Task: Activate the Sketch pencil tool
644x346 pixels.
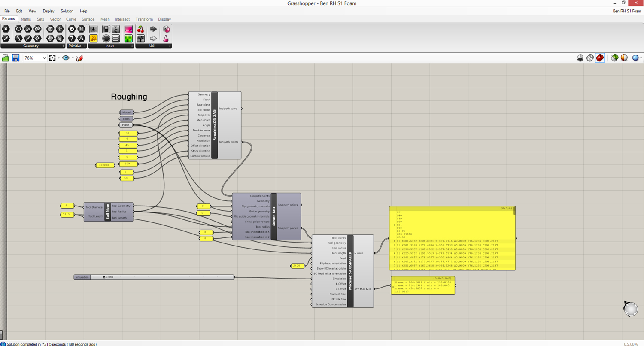Action: pyautogui.click(x=79, y=58)
